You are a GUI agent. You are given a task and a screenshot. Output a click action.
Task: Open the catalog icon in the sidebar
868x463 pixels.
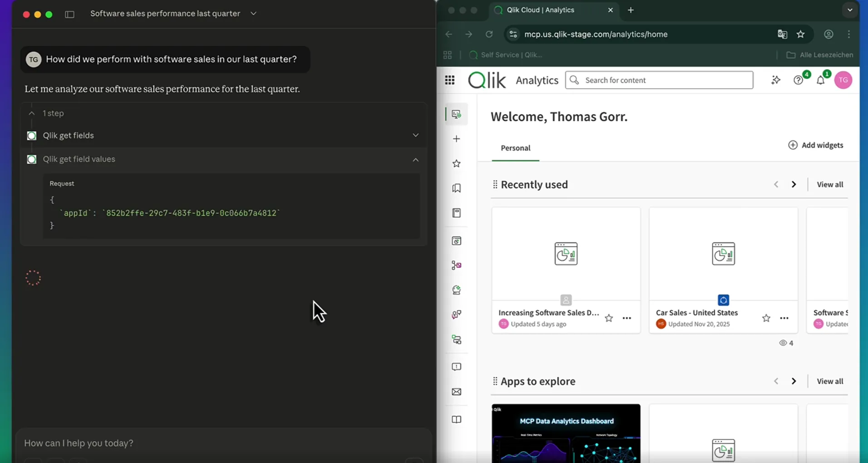point(457,241)
